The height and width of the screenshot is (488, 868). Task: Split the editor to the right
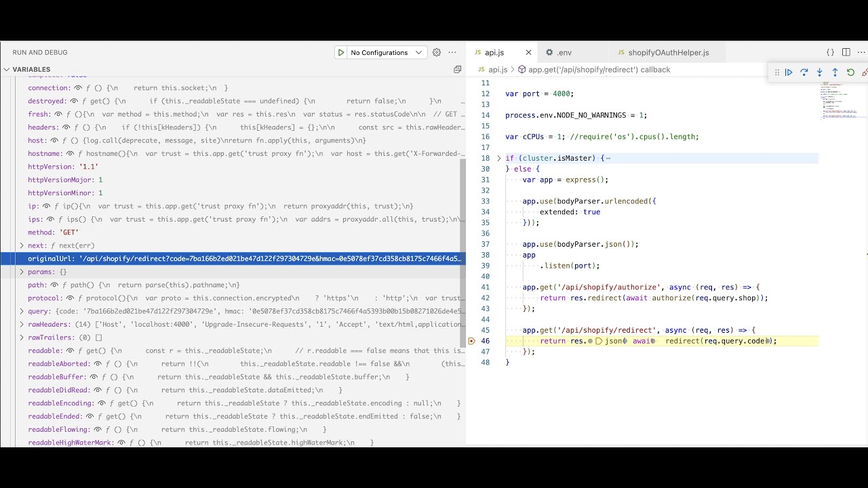tap(846, 52)
